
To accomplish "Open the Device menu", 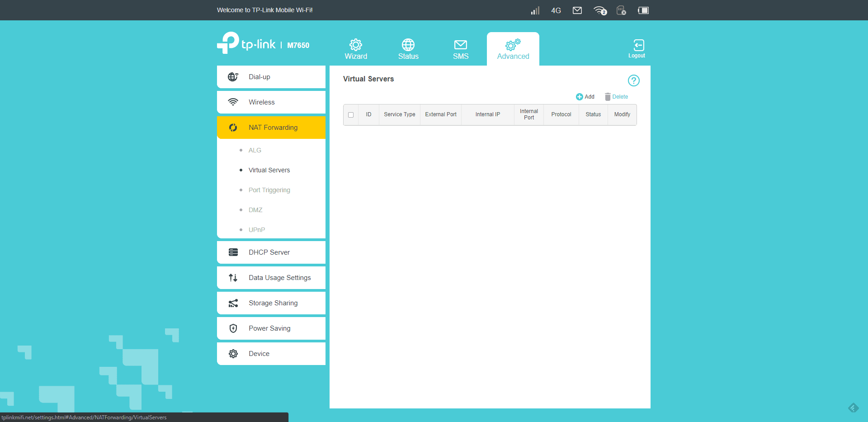I will (271, 354).
